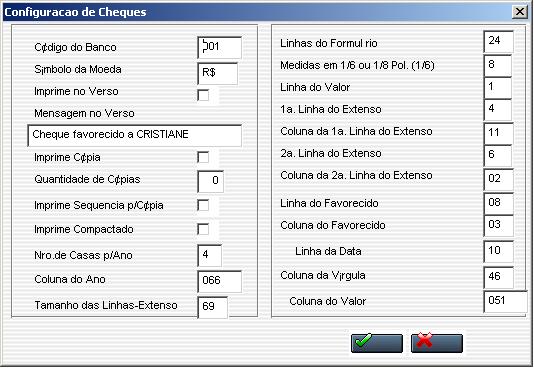The width and height of the screenshot is (534, 370).
Task: Click the Nro.de Casas p/Ano field
Action: click(x=209, y=256)
